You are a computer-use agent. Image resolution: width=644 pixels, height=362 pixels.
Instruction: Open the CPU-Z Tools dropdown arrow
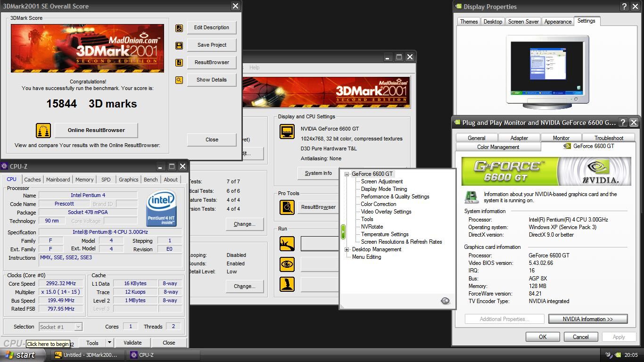(109, 343)
